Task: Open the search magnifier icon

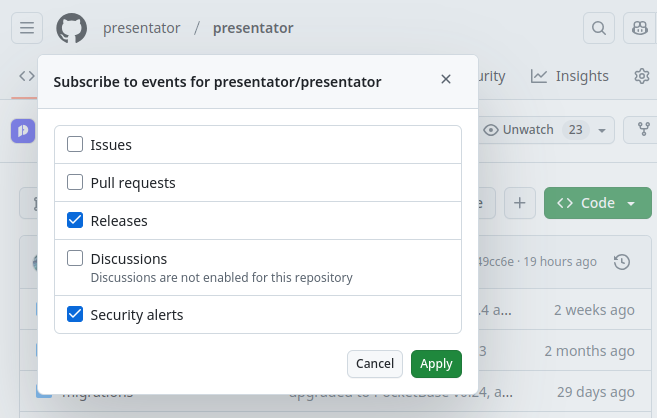Action: click(599, 28)
